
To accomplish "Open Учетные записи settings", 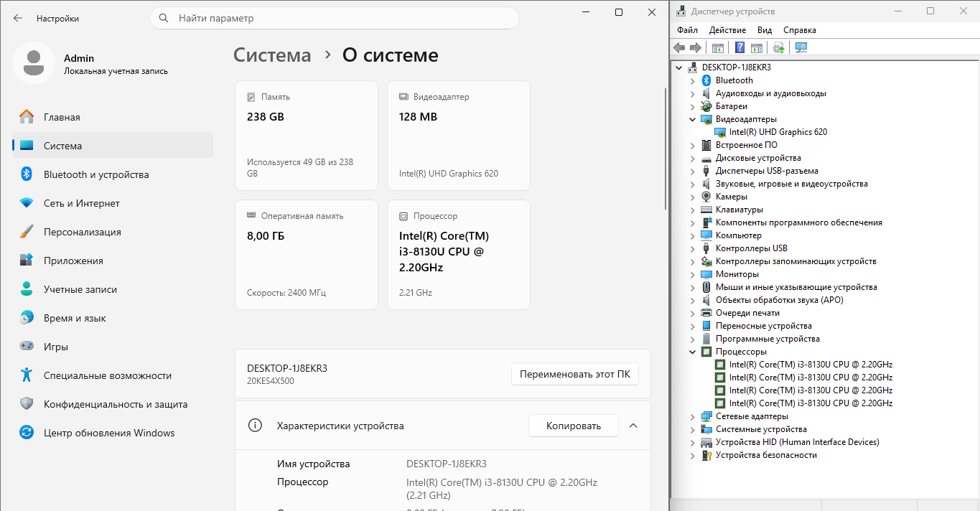I will pos(113,289).
